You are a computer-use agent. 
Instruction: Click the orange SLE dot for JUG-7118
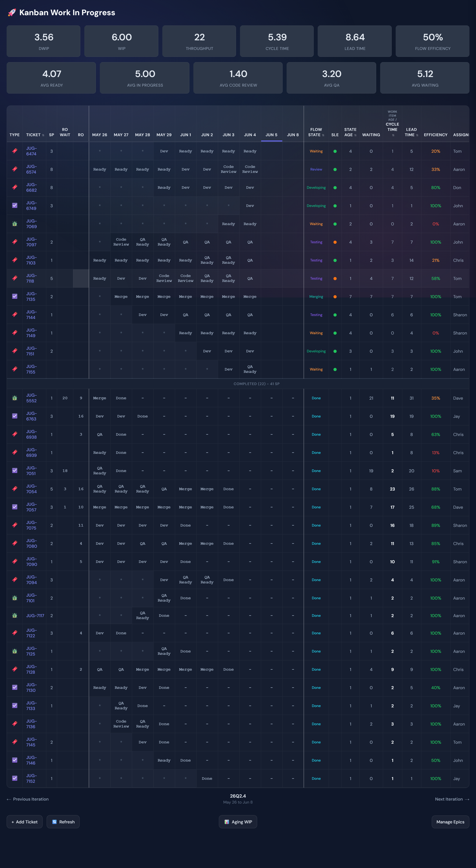335,279
